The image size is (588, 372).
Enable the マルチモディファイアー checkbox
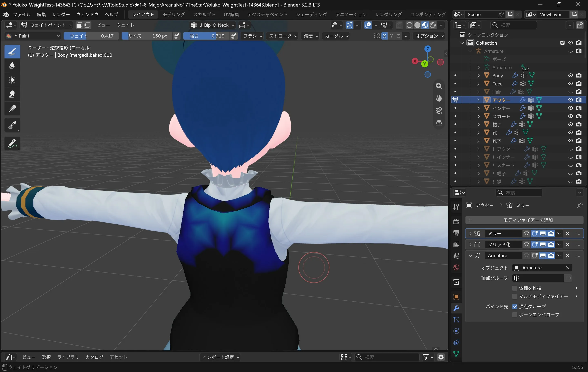click(514, 296)
